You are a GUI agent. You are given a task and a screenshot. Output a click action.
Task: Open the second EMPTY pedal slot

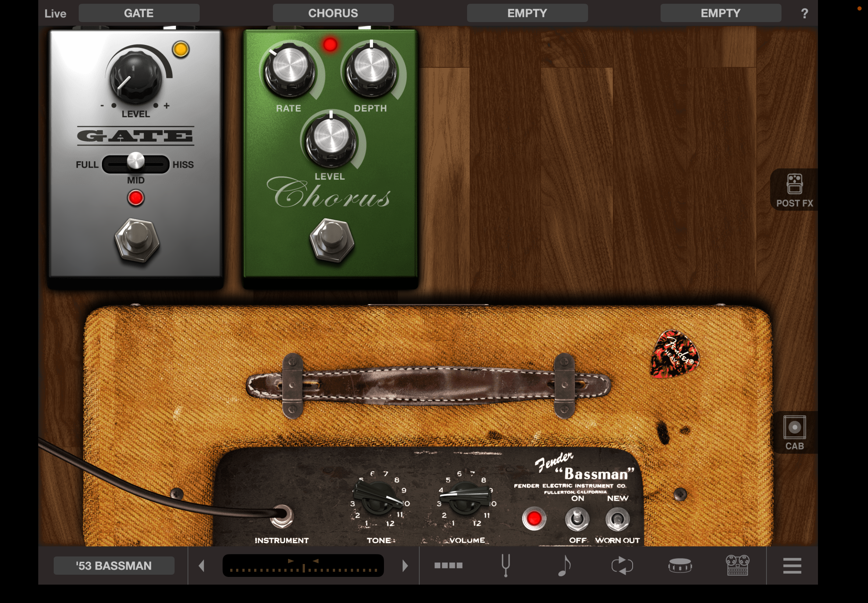point(721,13)
